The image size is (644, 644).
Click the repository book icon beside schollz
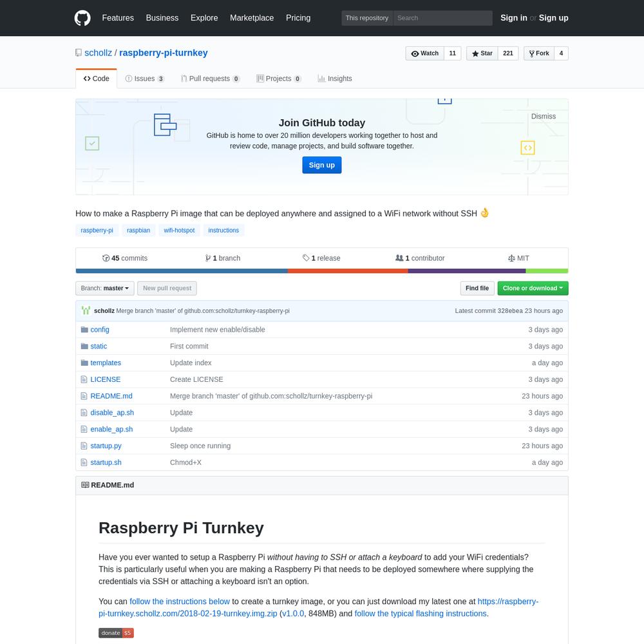point(79,53)
